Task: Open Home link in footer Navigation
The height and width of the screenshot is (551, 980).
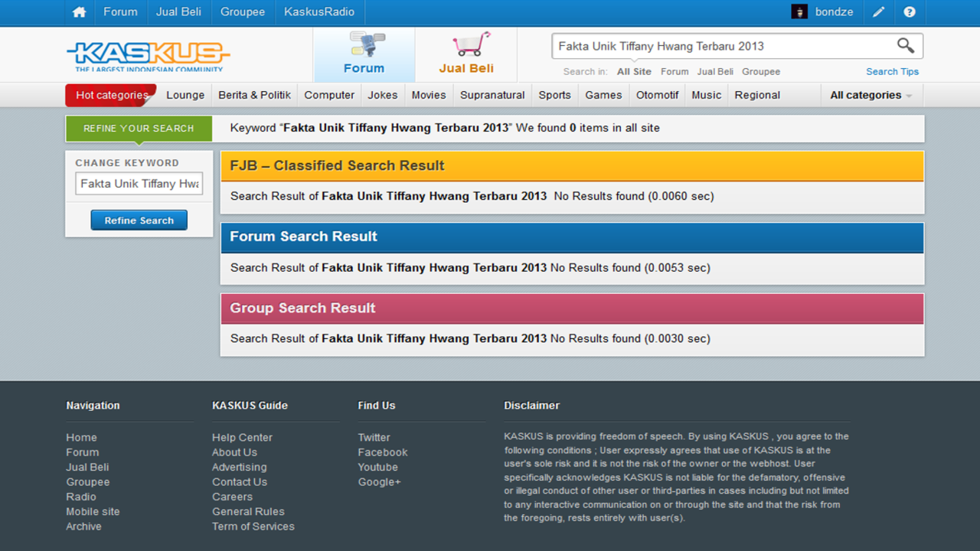Action: (x=81, y=438)
